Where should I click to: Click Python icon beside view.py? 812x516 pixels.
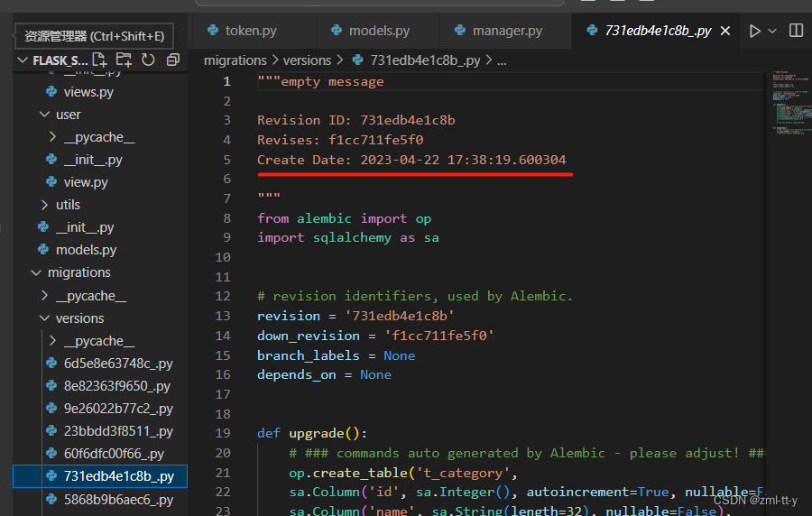pyautogui.click(x=51, y=181)
